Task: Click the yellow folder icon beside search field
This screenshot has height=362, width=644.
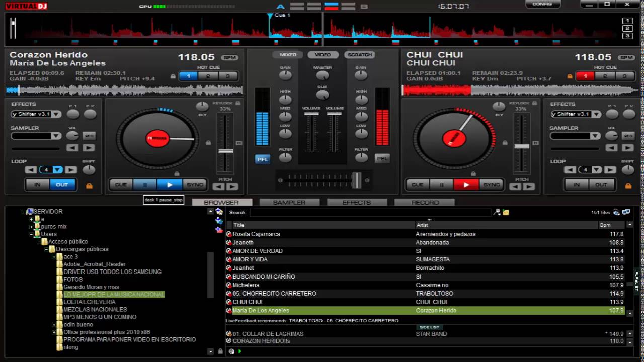Action: (506, 212)
